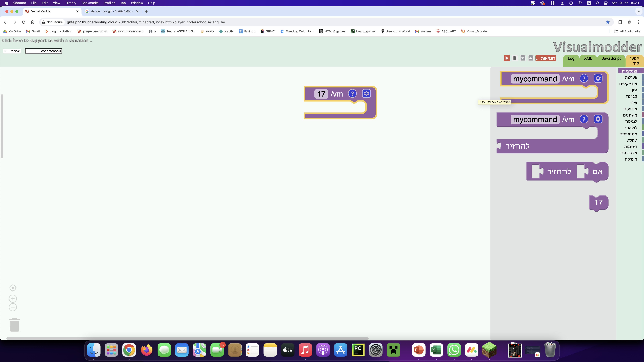Open the donation support link

[47, 41]
